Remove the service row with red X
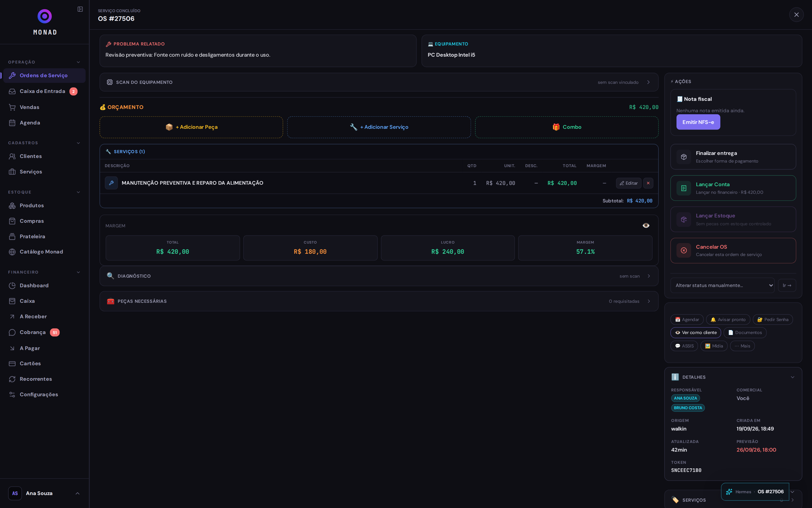812x508 pixels. click(648, 183)
